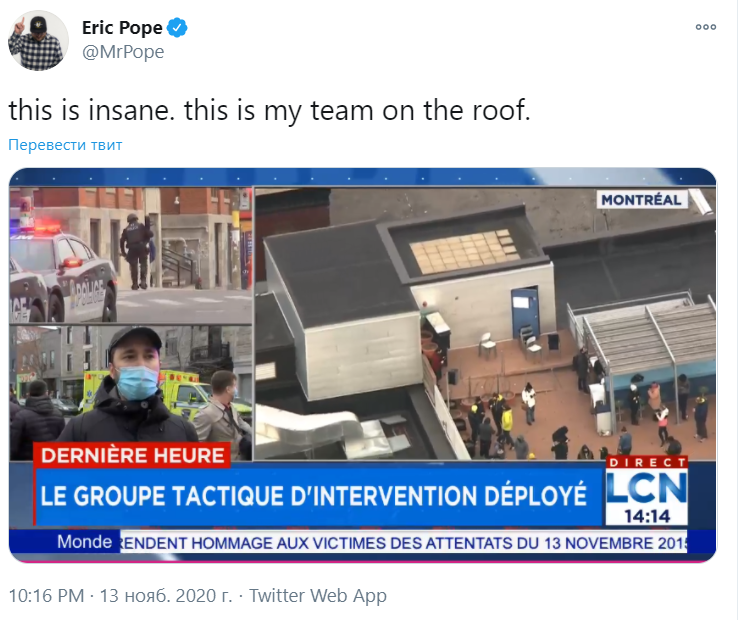Click the blue verified badge
Screen dimensions: 740x620
click(x=177, y=28)
